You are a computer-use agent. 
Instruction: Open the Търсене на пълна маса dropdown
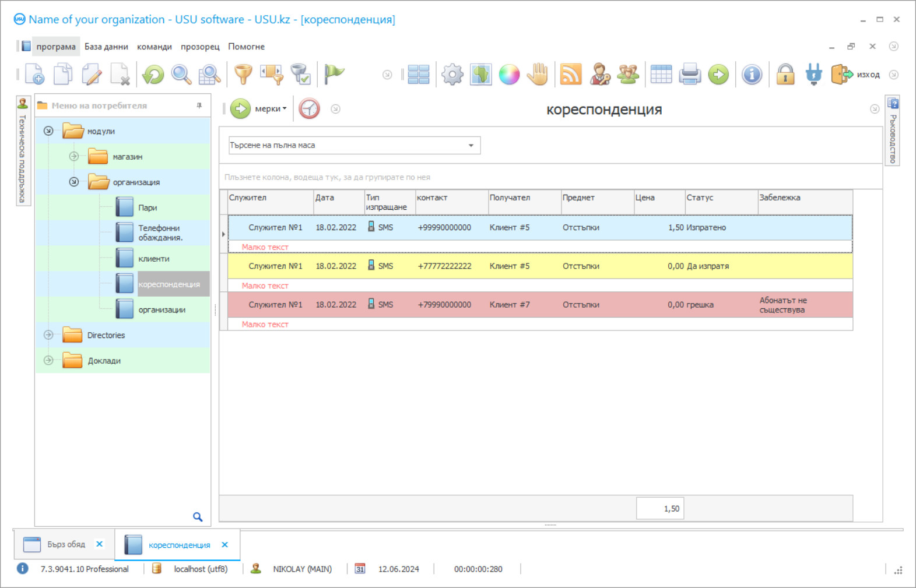click(x=471, y=145)
